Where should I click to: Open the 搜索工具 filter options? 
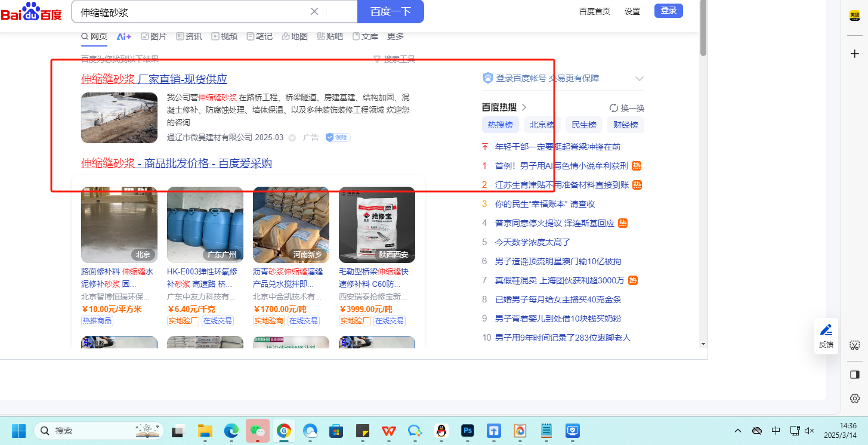(x=394, y=59)
